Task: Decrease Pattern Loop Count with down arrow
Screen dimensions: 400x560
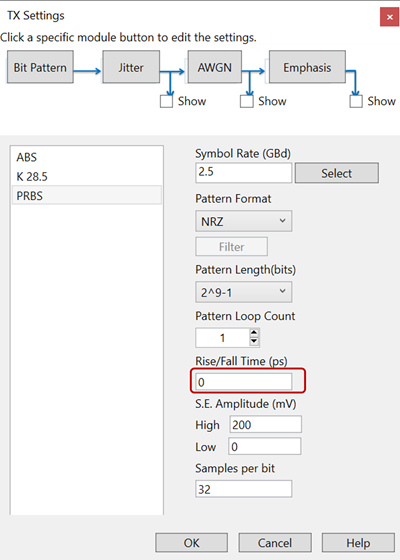Action: (254, 341)
